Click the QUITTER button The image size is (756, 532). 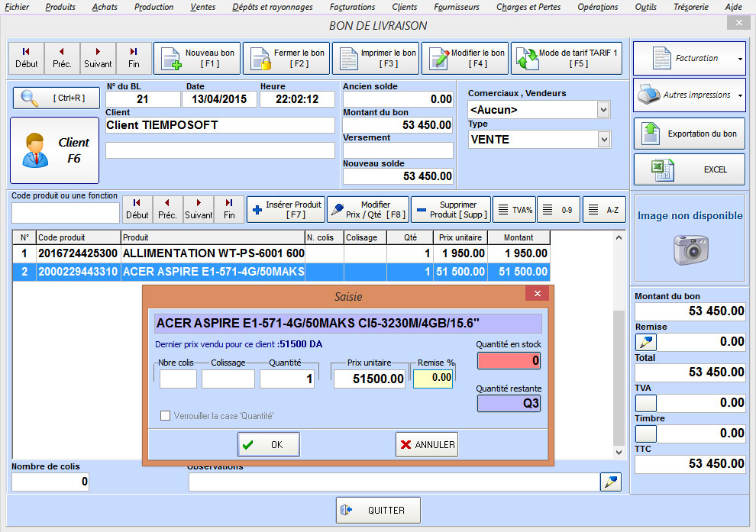point(378,510)
